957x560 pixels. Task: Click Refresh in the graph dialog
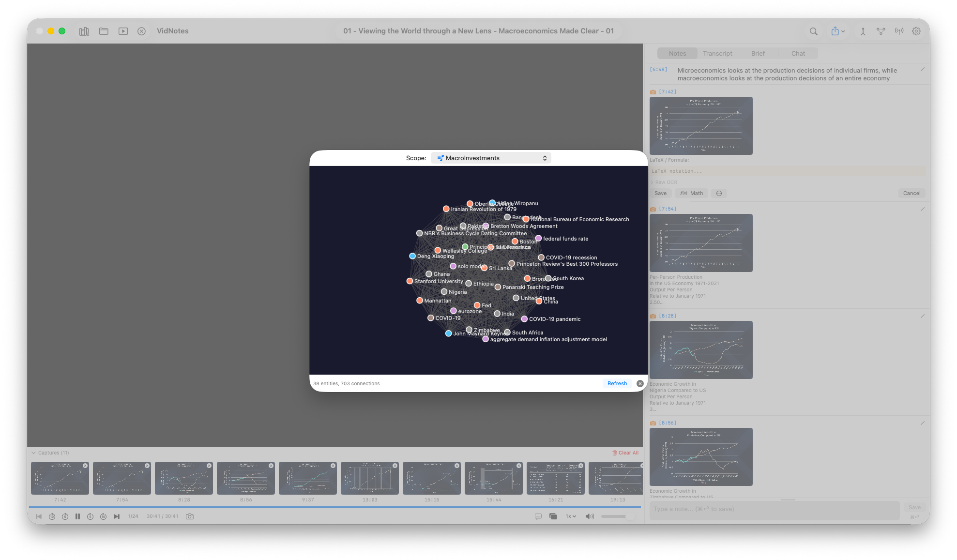pyautogui.click(x=617, y=383)
